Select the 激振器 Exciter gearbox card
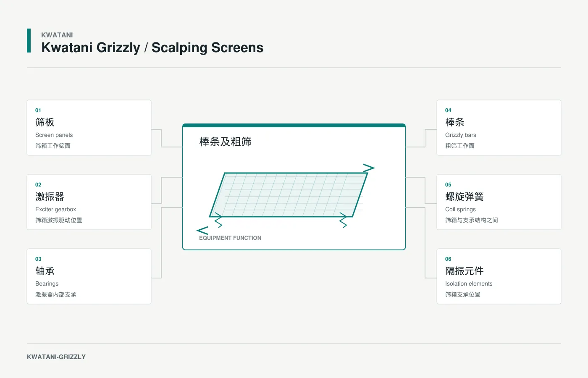Viewport: 588px width, 378px height. (89, 202)
